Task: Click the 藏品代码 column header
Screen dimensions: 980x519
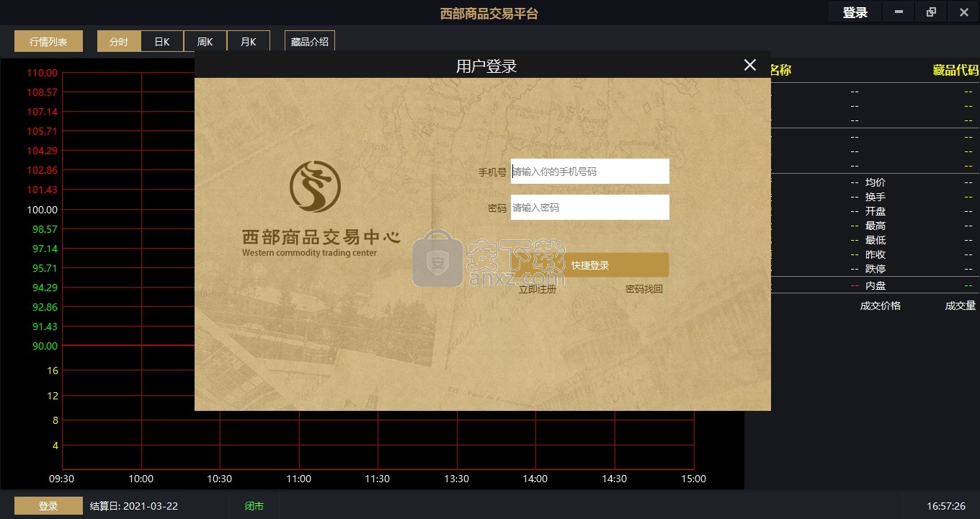Action: coord(955,70)
